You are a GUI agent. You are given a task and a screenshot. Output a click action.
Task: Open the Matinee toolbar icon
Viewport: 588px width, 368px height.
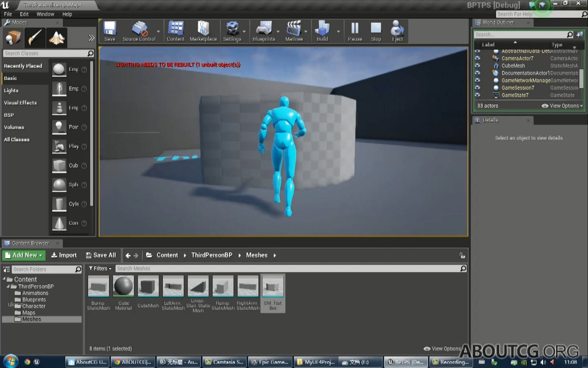tap(294, 31)
